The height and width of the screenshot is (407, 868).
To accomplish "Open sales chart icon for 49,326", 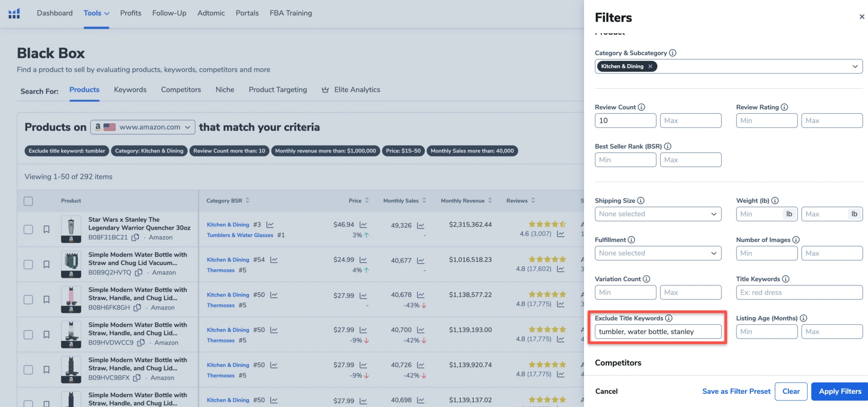I will tap(420, 225).
